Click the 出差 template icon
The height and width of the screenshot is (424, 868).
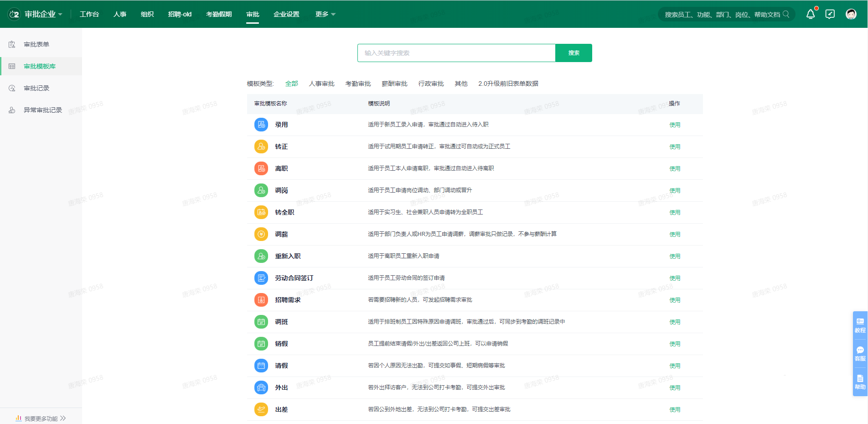pyautogui.click(x=261, y=409)
